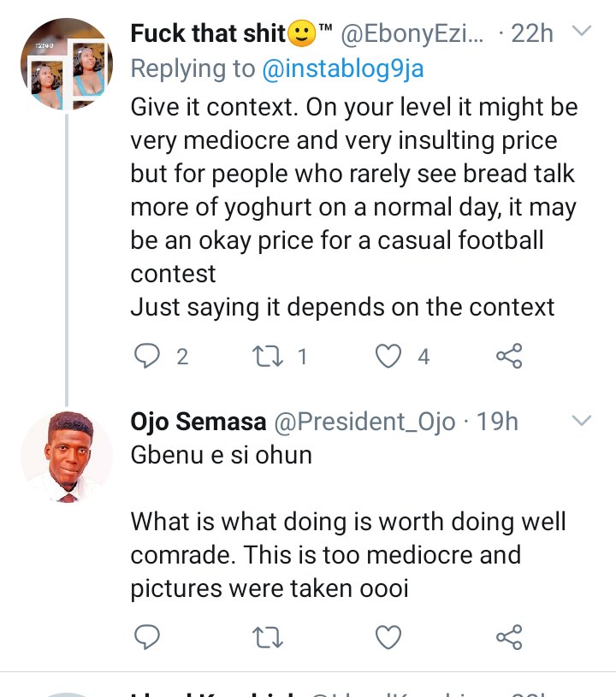Tap the 22h timestamp
Image resolution: width=616 pixels, height=697 pixels.
(x=531, y=34)
